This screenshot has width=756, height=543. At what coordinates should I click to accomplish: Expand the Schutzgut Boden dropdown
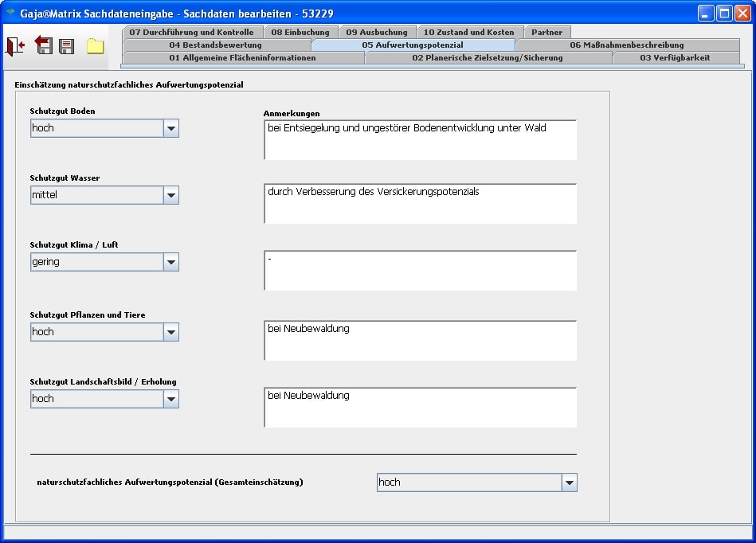pos(171,128)
